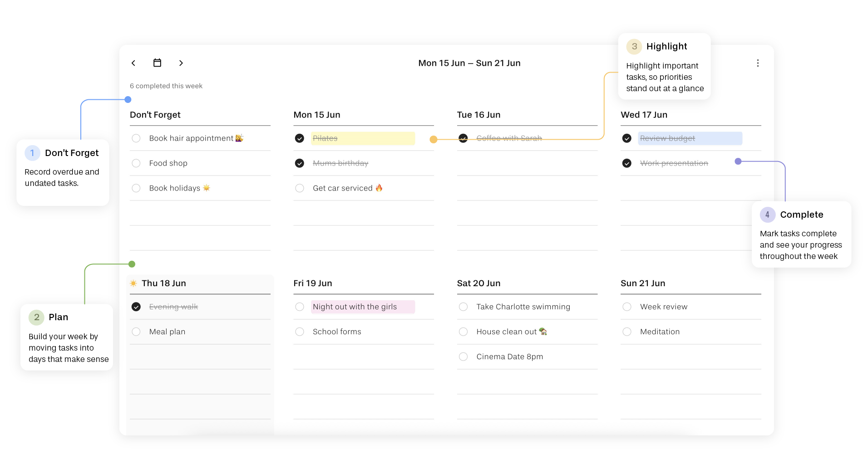
Task: Click the Take Charlotte swimming task text
Action: [x=523, y=307]
